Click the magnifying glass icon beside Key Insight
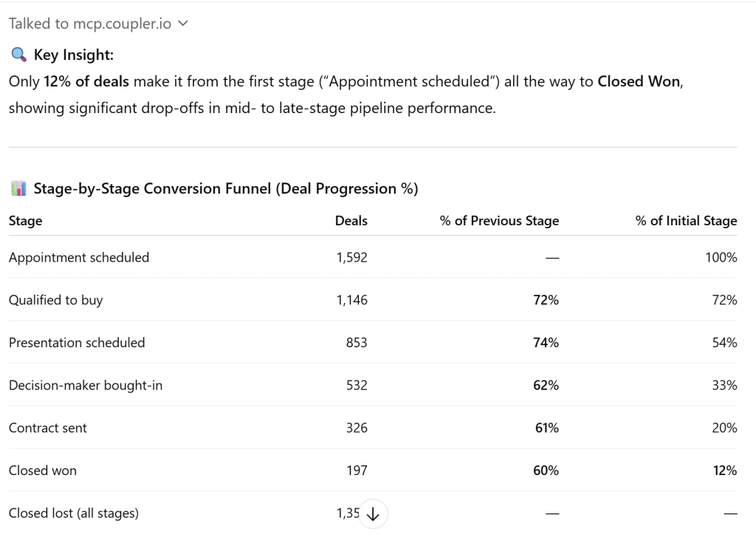 [18, 55]
